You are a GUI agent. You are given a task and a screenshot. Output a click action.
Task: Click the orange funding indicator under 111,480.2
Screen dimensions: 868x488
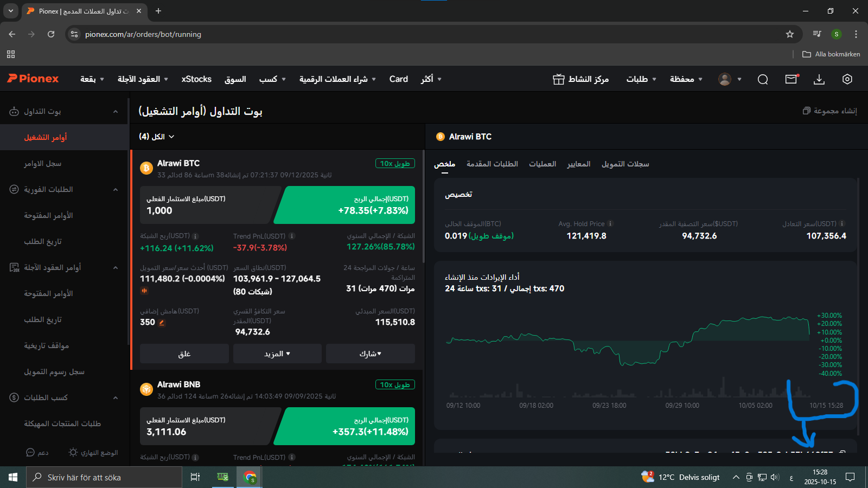[x=144, y=290]
